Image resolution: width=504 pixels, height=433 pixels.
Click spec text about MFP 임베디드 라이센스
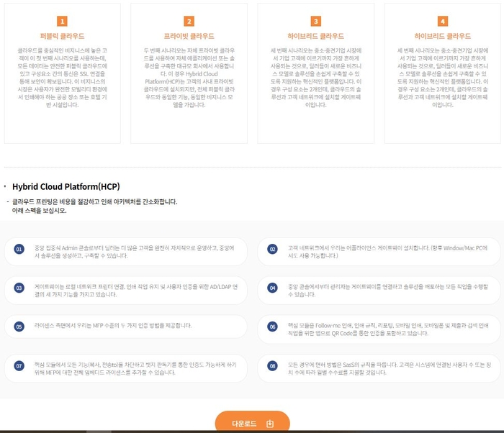135,368
